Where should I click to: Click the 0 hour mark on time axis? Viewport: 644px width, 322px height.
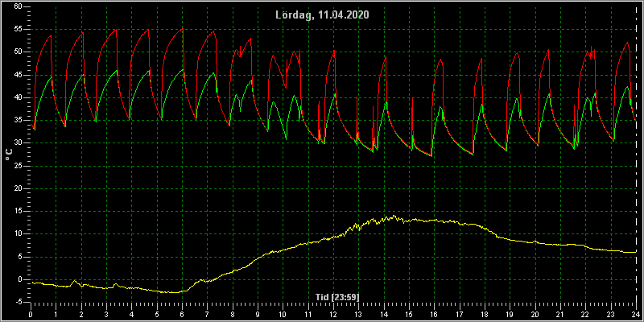pyautogui.click(x=31, y=315)
